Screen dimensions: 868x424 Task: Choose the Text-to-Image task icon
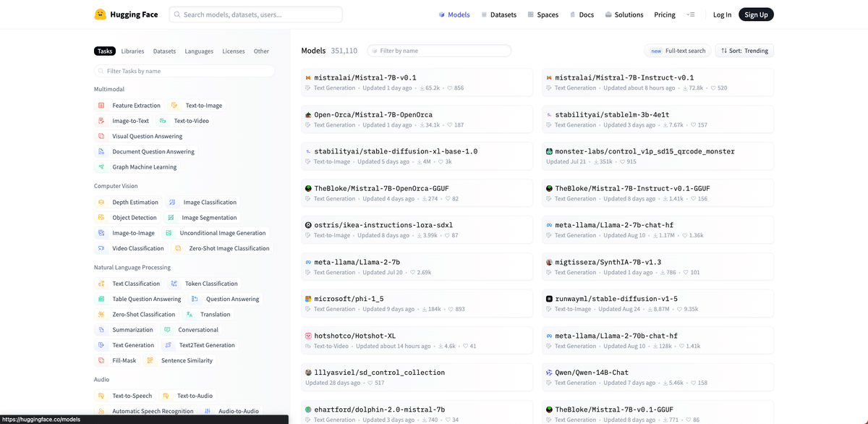coord(174,106)
